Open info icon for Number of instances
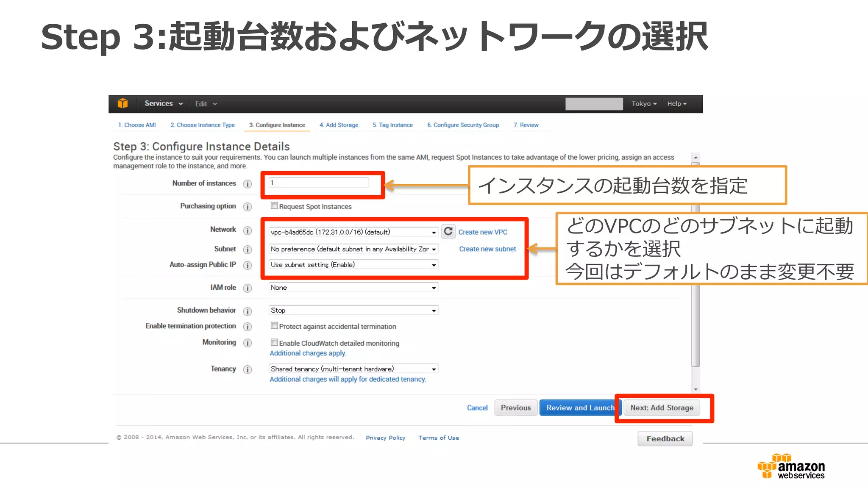The width and height of the screenshot is (868, 488). point(248,184)
